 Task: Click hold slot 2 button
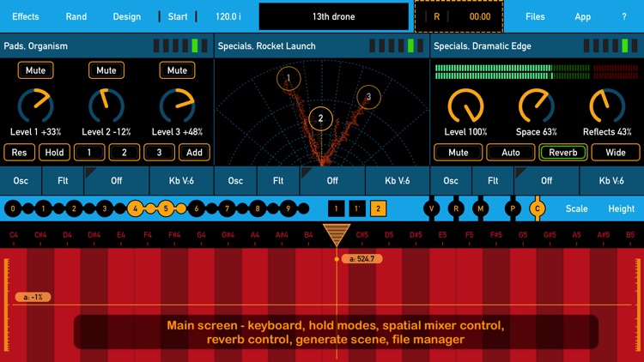[124, 153]
